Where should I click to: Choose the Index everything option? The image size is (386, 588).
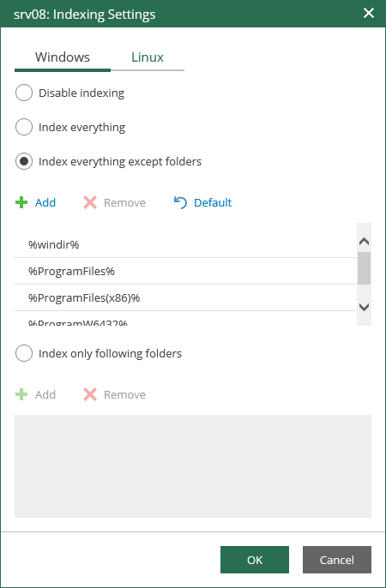pos(24,127)
